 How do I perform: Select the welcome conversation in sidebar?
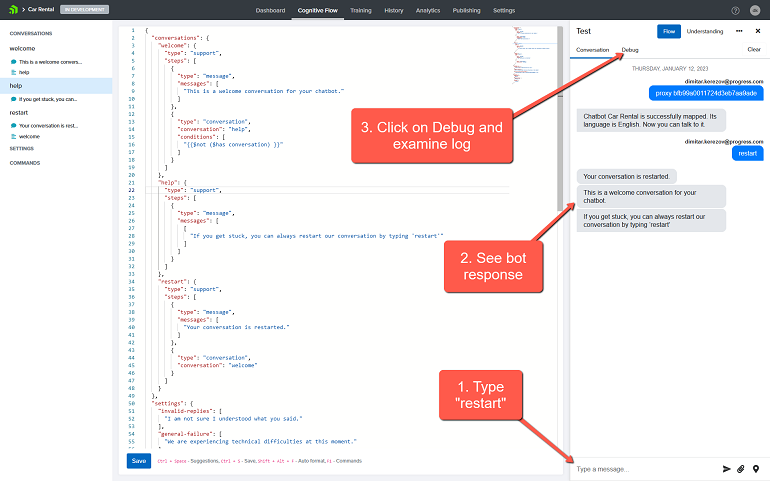coord(22,49)
